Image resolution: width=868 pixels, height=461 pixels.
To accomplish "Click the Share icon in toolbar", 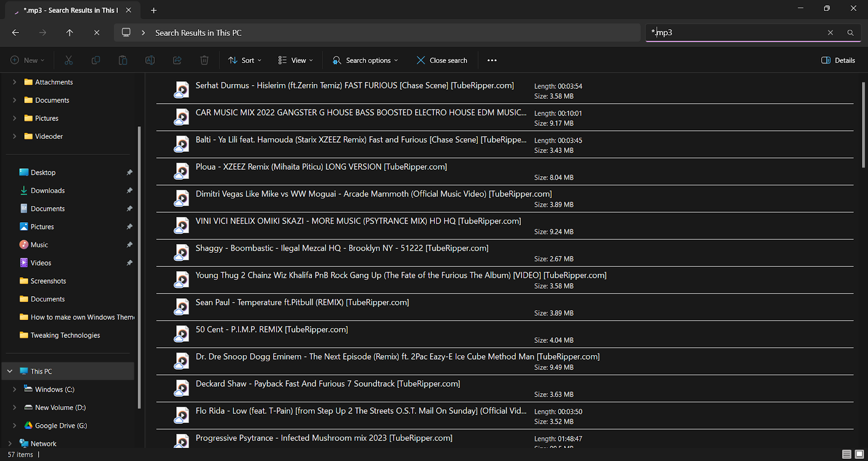I will pyautogui.click(x=177, y=60).
